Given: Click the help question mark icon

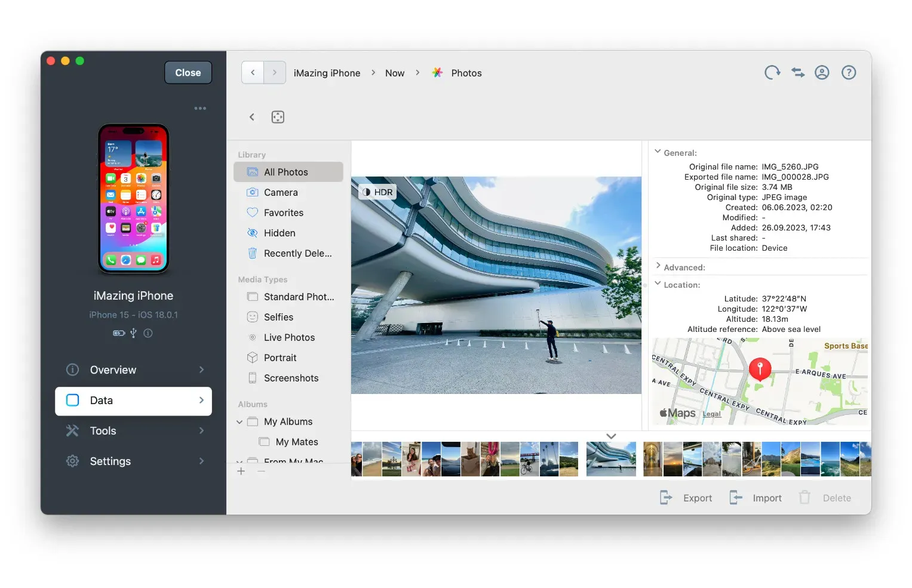Looking at the screenshot, I should 849,73.
